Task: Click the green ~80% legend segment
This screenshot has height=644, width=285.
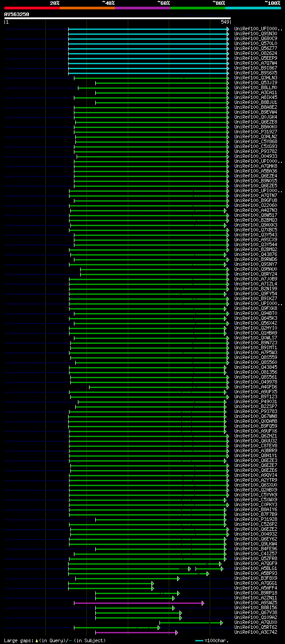Action: (x=198, y=8)
